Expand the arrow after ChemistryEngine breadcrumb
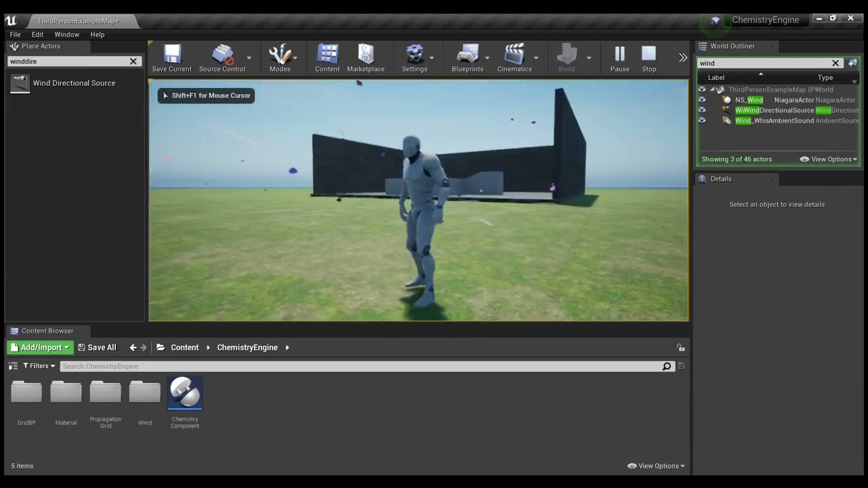The width and height of the screenshot is (868, 488). (x=288, y=347)
